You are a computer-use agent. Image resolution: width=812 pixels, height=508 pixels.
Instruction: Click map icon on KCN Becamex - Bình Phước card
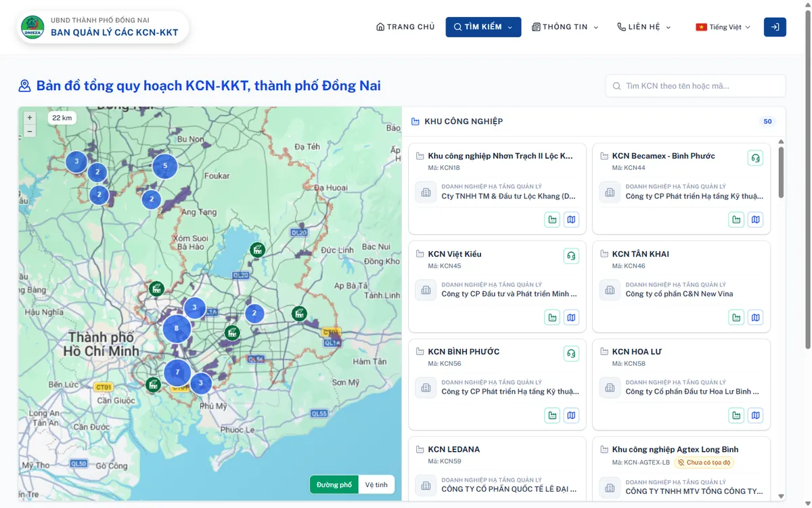[x=756, y=219]
